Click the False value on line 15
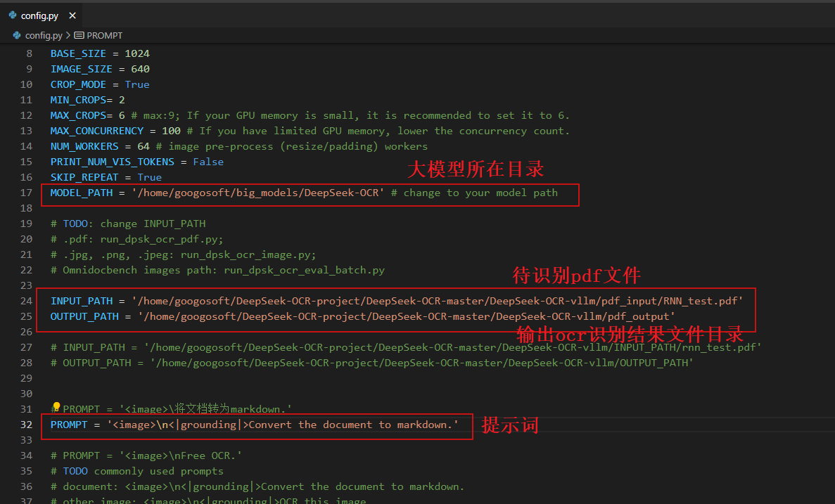 (208, 162)
